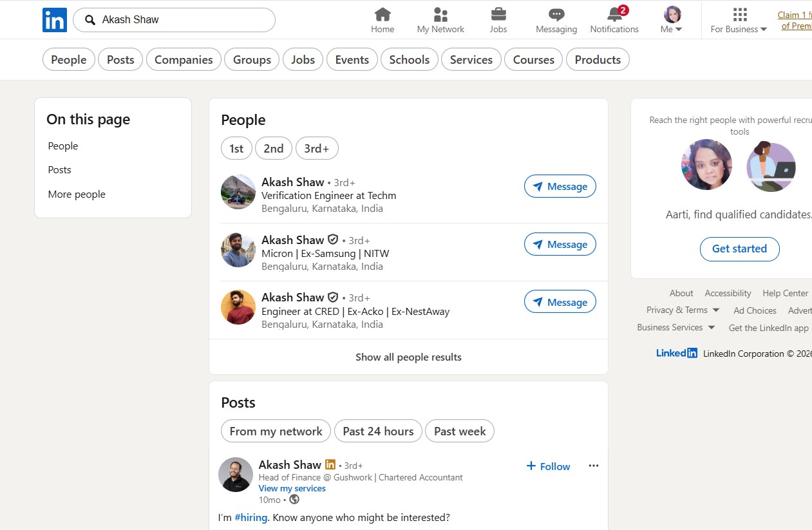
Task: Expand the For Business dropdown
Action: click(x=739, y=21)
